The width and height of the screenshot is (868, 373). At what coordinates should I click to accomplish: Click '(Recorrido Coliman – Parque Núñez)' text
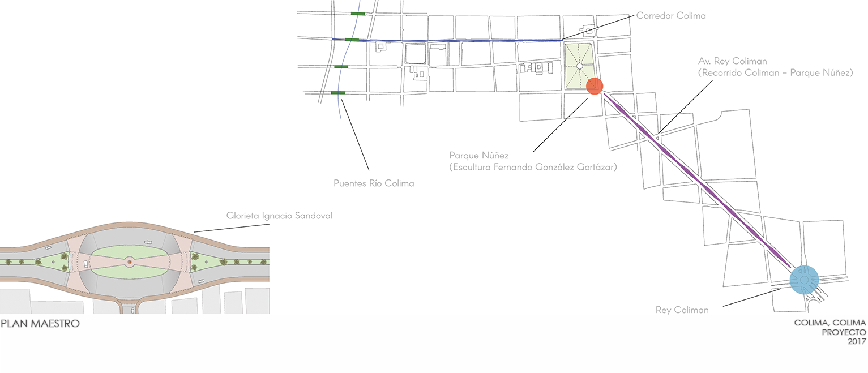click(x=775, y=73)
